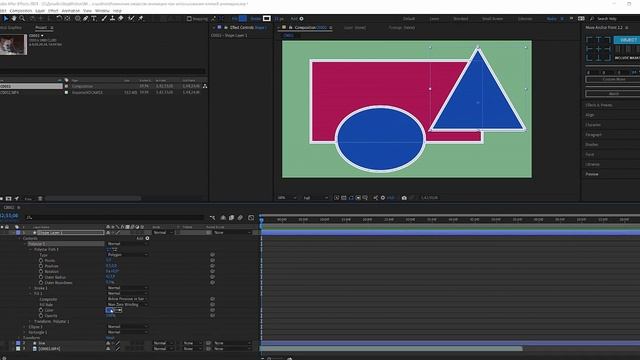This screenshot has height=360, width=640.
Task: Select the Shape Layer 1 name field
Action: tap(71, 233)
